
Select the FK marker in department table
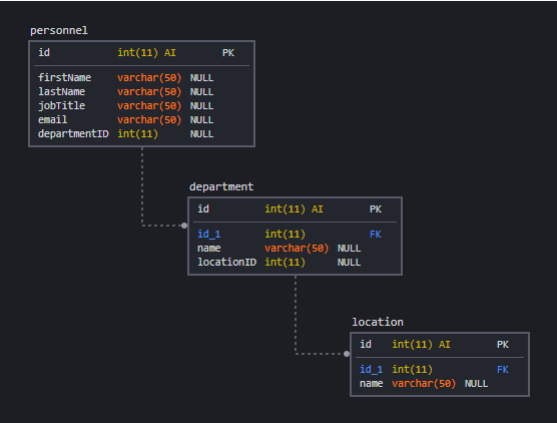tap(375, 234)
